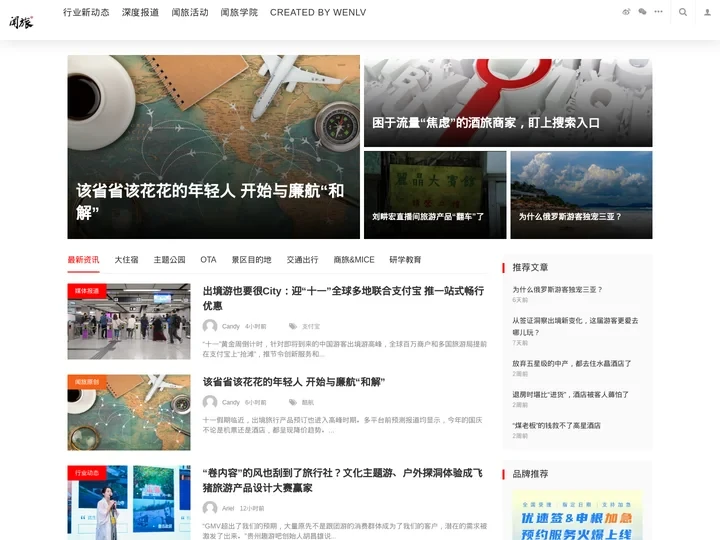This screenshot has height=540, width=720.
Task: Click Candy's avatar on the 支付宝 article
Action: click(x=210, y=326)
